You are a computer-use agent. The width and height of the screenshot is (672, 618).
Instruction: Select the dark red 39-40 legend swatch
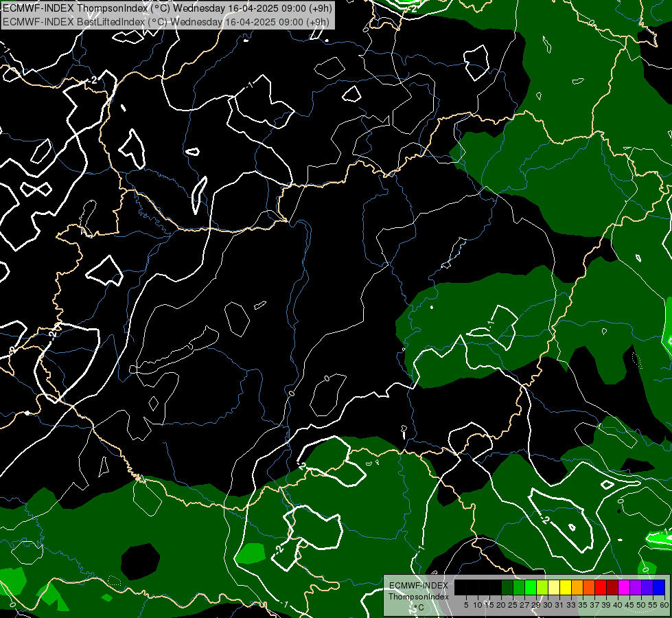612,587
